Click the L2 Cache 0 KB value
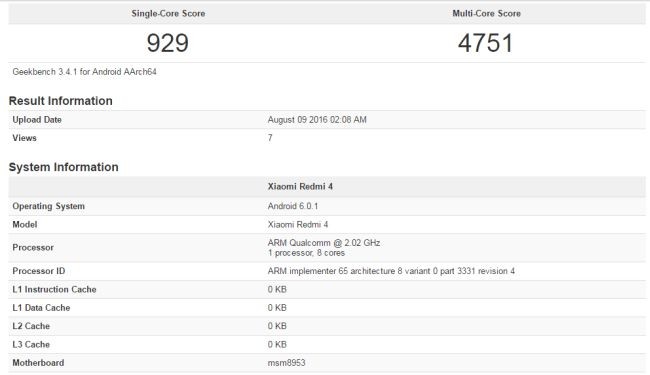The image size is (650, 375). click(x=277, y=326)
